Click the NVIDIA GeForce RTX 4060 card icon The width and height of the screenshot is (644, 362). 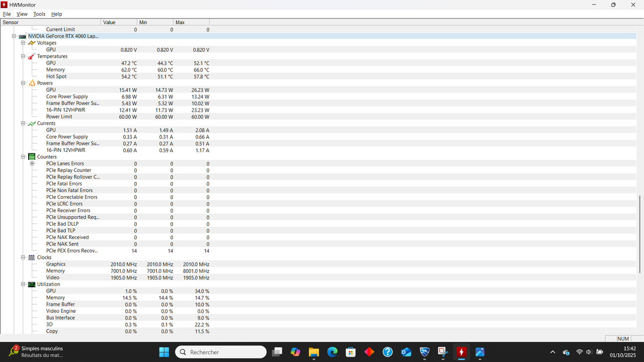pos(23,36)
